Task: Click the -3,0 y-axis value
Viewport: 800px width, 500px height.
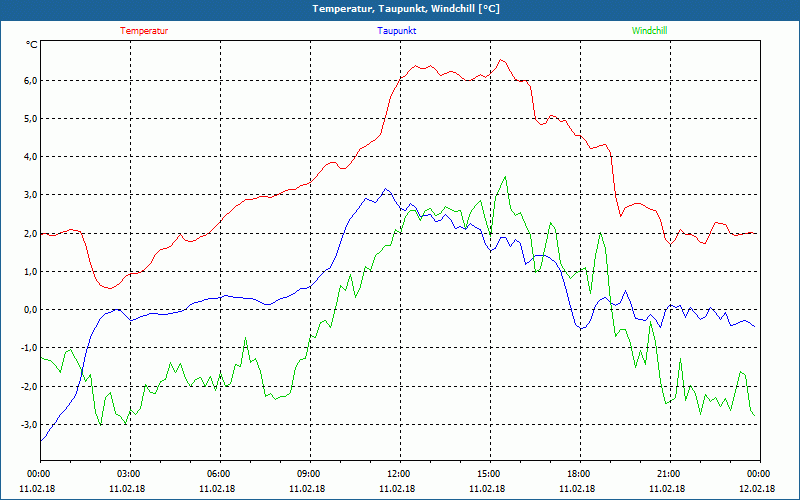Action: pos(29,424)
